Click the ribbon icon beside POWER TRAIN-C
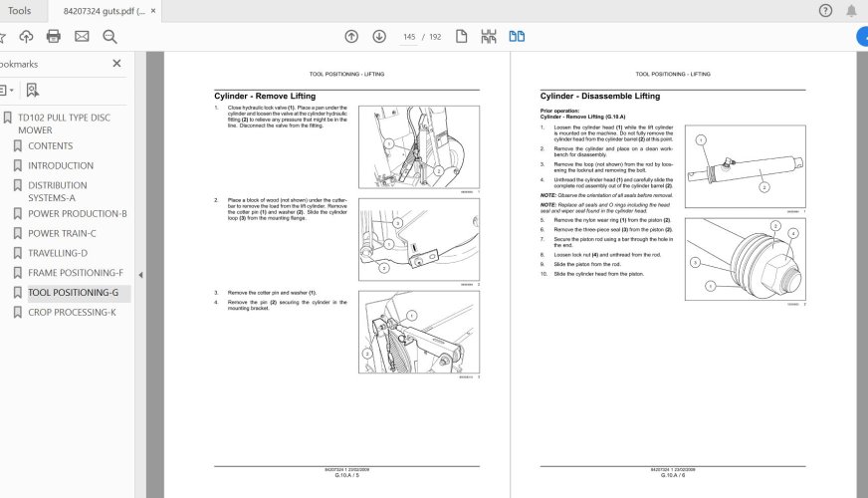868x498 pixels. 18,233
